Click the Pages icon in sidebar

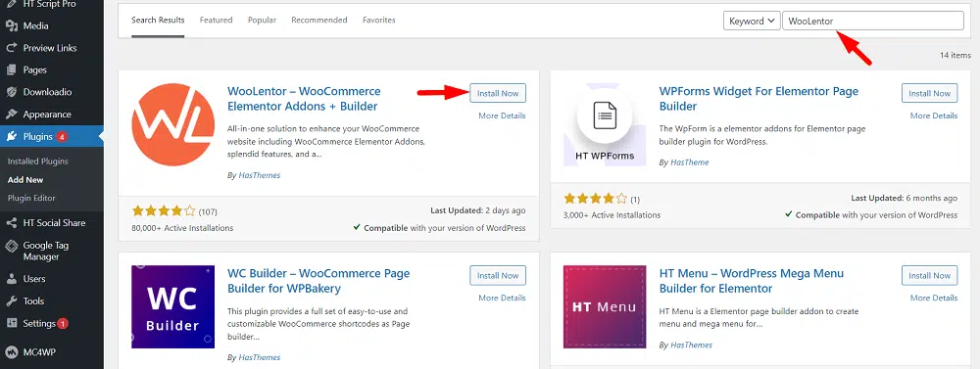click(x=11, y=69)
